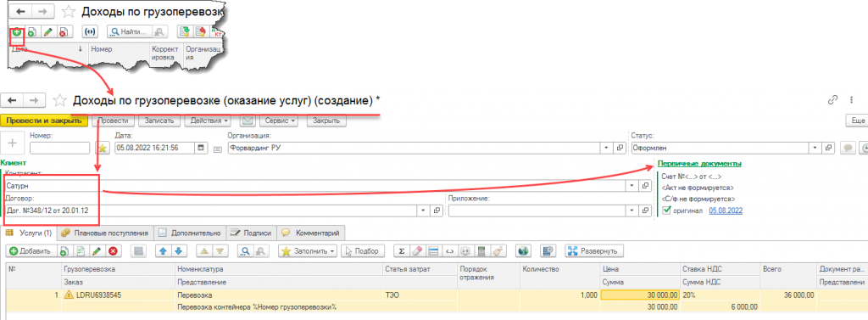Go back arrow in list window
This screenshot has width=868, height=320.
coord(20,11)
